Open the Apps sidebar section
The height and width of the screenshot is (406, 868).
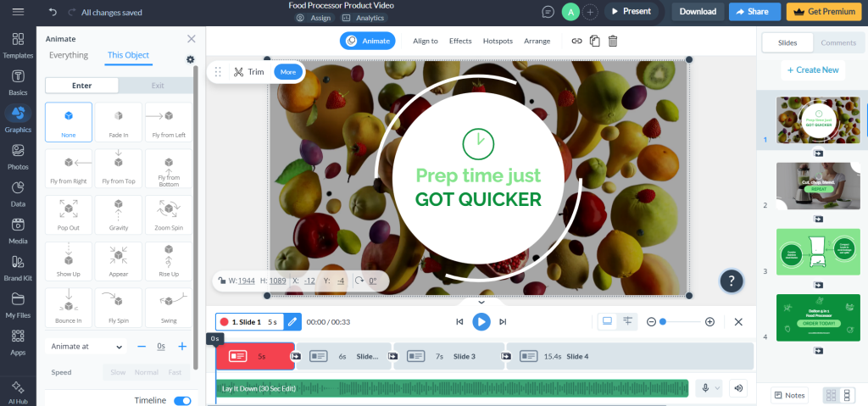[x=18, y=342]
